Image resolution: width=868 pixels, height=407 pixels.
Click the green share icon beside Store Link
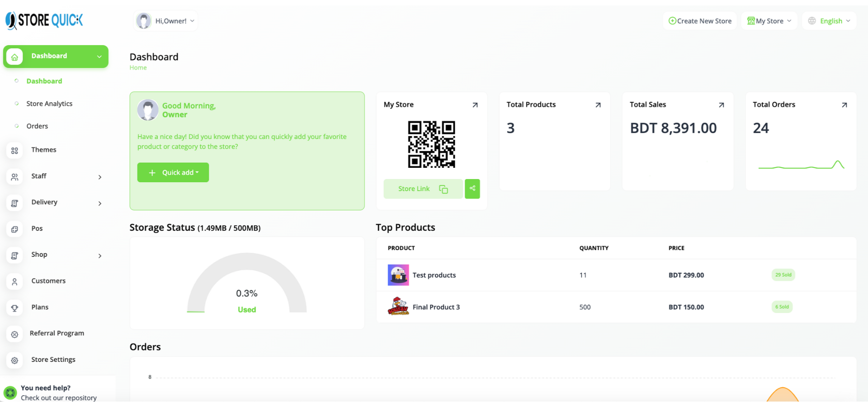(472, 189)
